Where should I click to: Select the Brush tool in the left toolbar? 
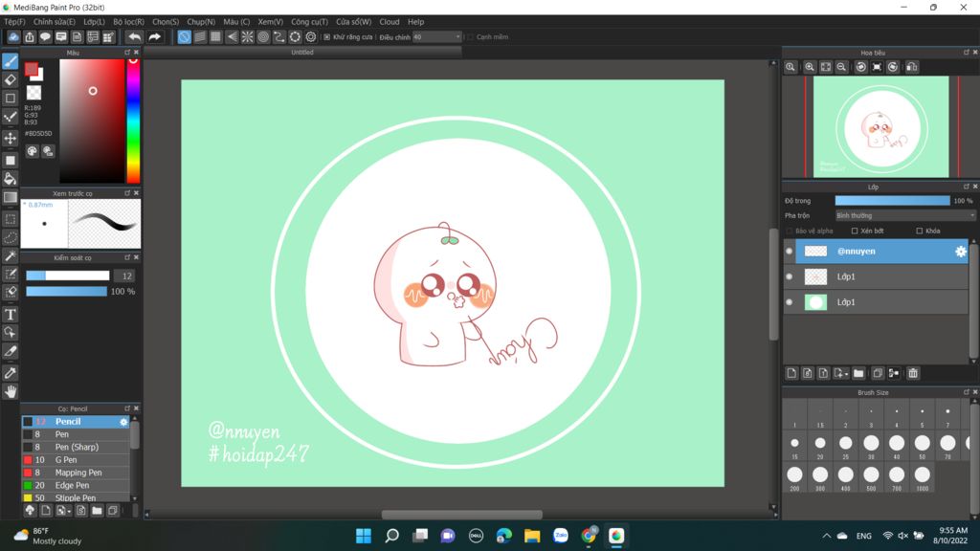pyautogui.click(x=11, y=61)
